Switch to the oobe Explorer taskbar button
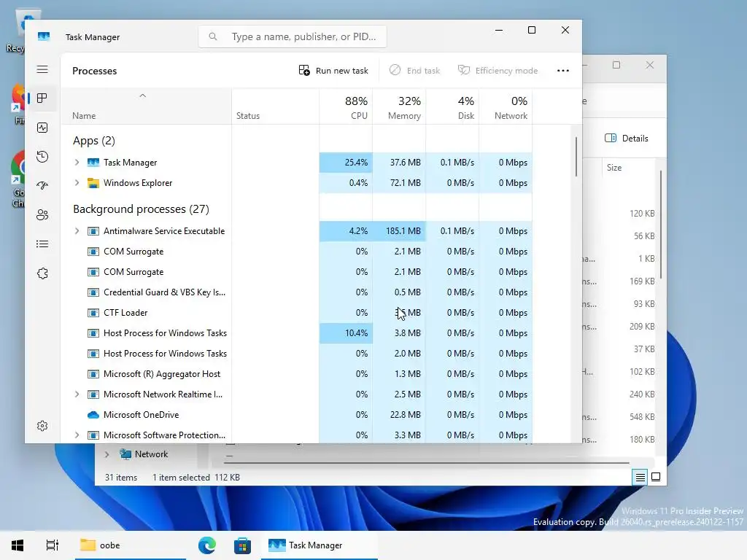This screenshot has height=560, width=747. click(130, 545)
